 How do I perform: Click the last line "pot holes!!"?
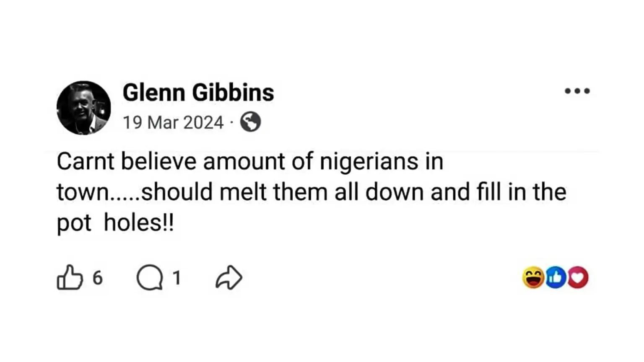(x=115, y=223)
